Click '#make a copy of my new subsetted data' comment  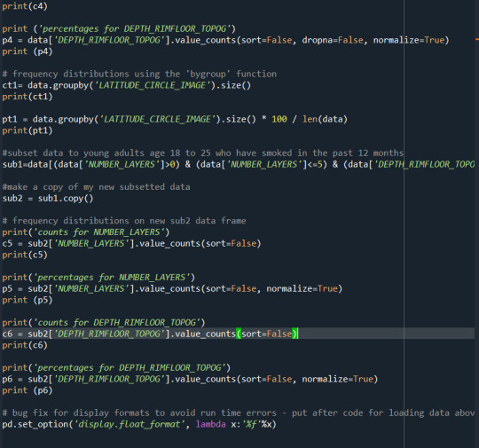click(x=96, y=187)
